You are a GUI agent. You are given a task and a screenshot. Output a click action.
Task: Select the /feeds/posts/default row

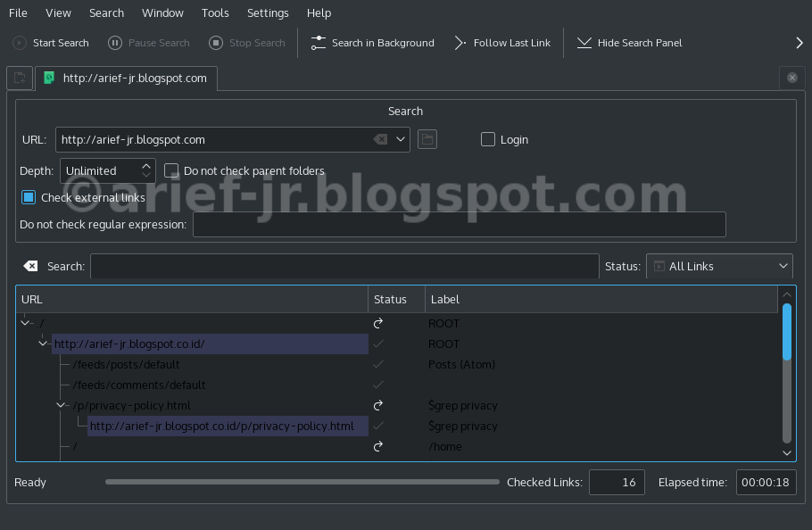[126, 364]
